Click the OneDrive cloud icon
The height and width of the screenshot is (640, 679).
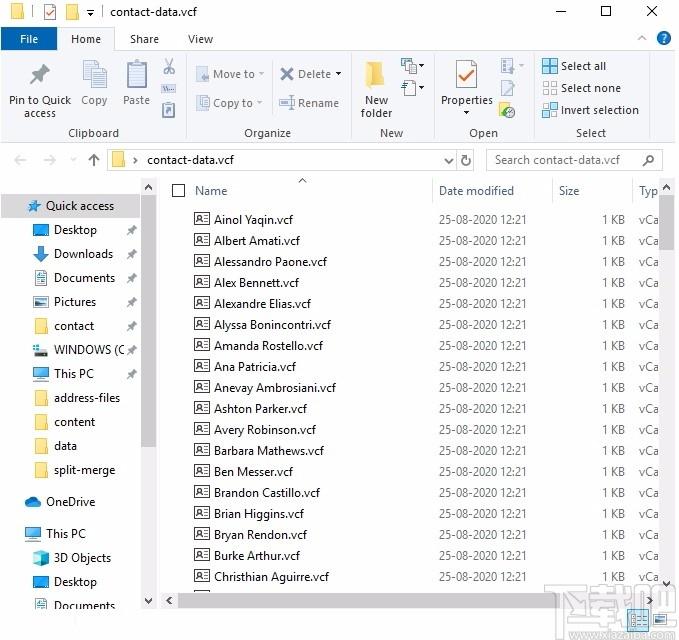tap(33, 502)
